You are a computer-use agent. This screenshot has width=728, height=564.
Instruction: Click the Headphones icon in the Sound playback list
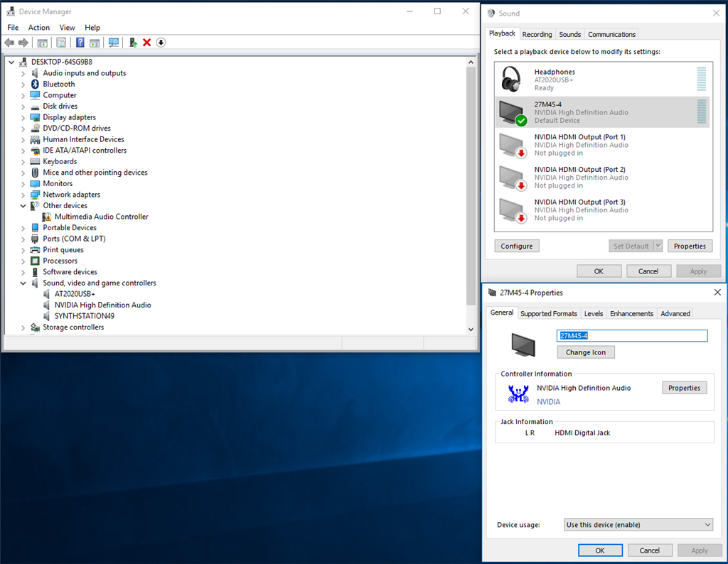tap(511, 79)
